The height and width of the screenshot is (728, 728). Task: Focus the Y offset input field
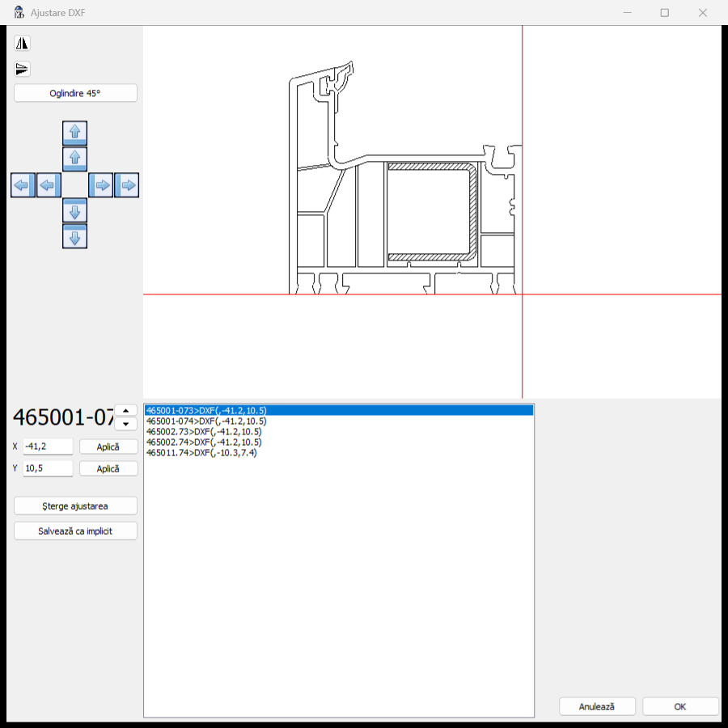pos(48,468)
